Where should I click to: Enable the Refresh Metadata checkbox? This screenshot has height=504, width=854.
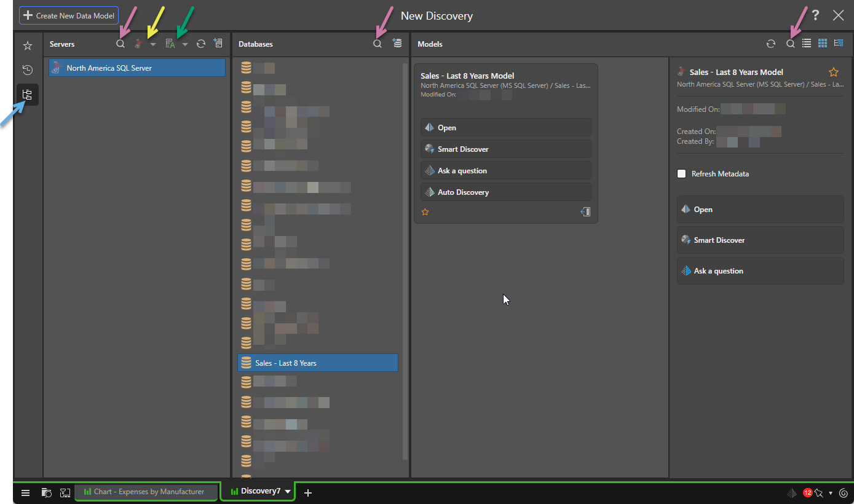681,174
